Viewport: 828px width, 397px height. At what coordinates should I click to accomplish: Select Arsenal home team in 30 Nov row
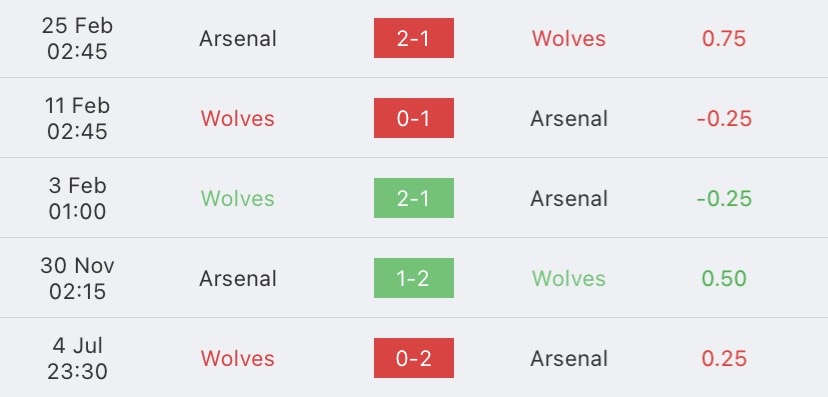click(x=238, y=278)
